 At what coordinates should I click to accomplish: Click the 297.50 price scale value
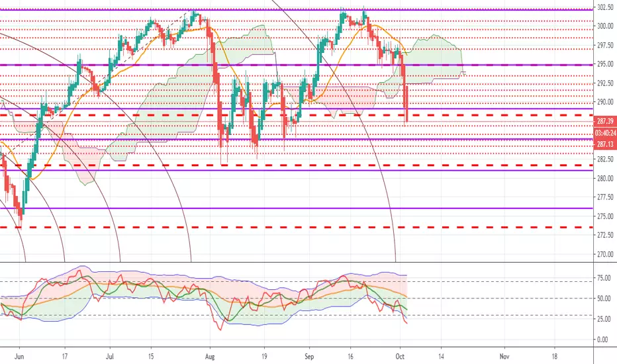point(605,45)
